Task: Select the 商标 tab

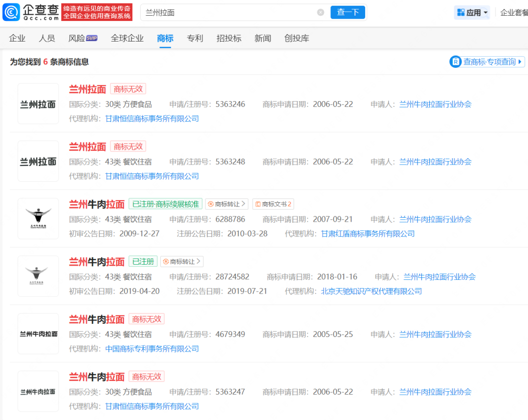Action: point(165,38)
